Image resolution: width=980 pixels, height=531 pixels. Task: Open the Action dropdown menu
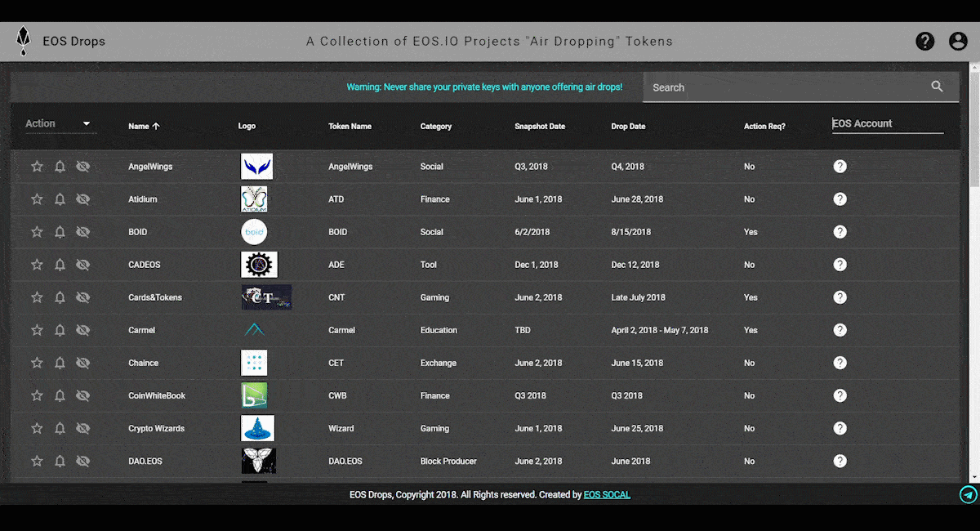click(x=60, y=124)
